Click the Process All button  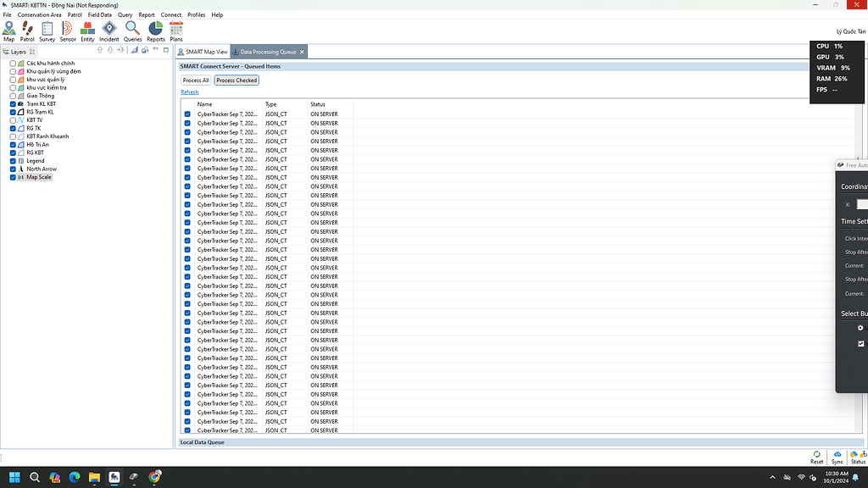pos(197,80)
